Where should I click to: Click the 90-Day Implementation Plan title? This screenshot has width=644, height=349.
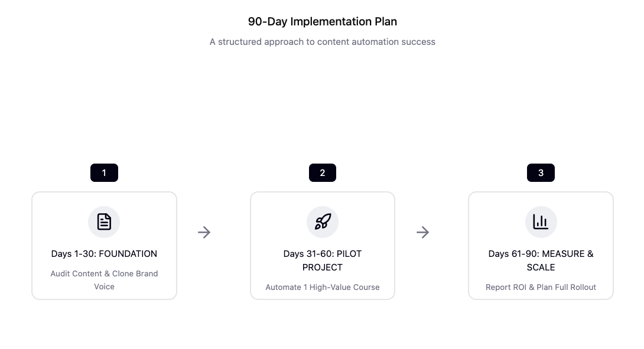323,21
